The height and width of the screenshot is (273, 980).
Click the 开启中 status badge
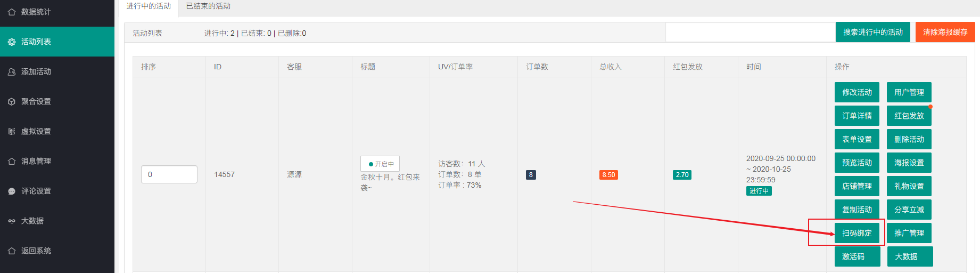[380, 164]
